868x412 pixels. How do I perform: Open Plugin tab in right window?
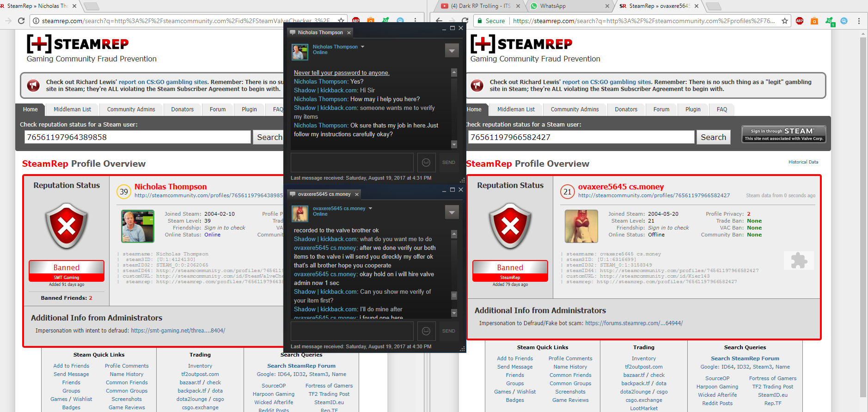click(693, 109)
